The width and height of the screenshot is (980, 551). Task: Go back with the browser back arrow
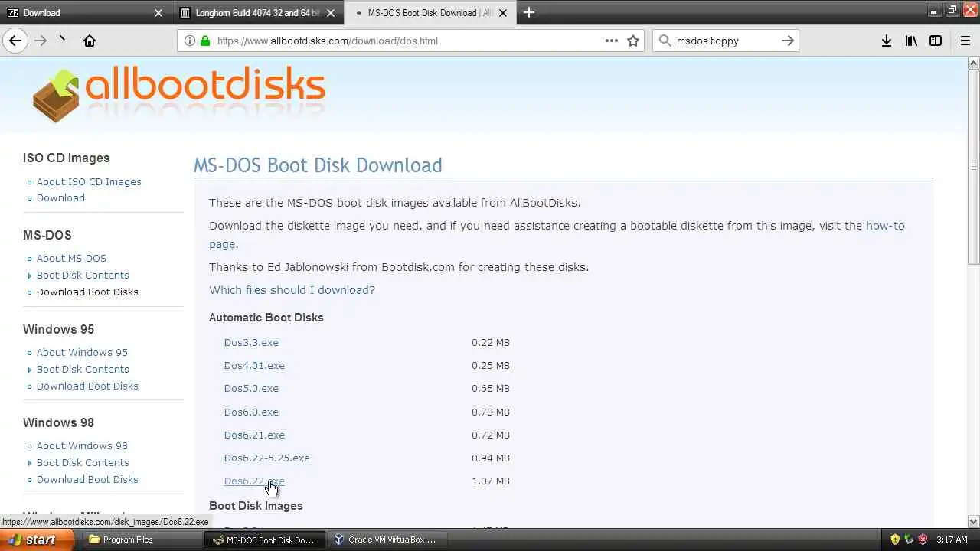pyautogui.click(x=15, y=41)
